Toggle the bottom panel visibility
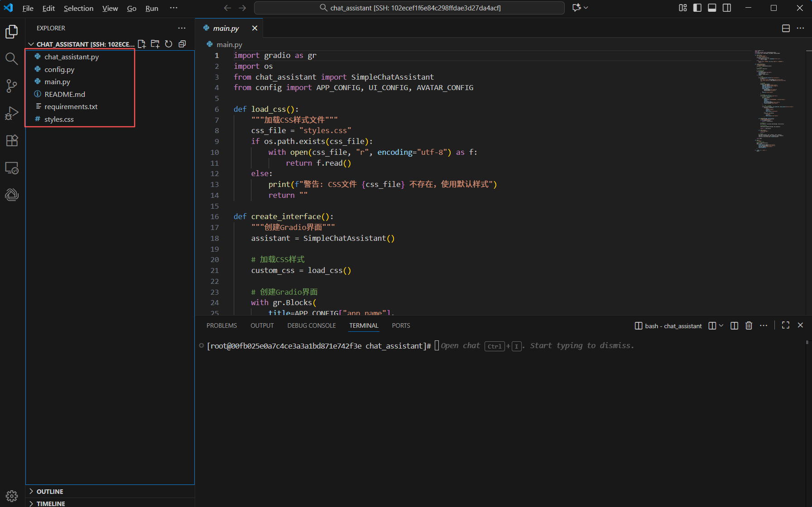Viewport: 812px width, 507px height. (x=712, y=8)
